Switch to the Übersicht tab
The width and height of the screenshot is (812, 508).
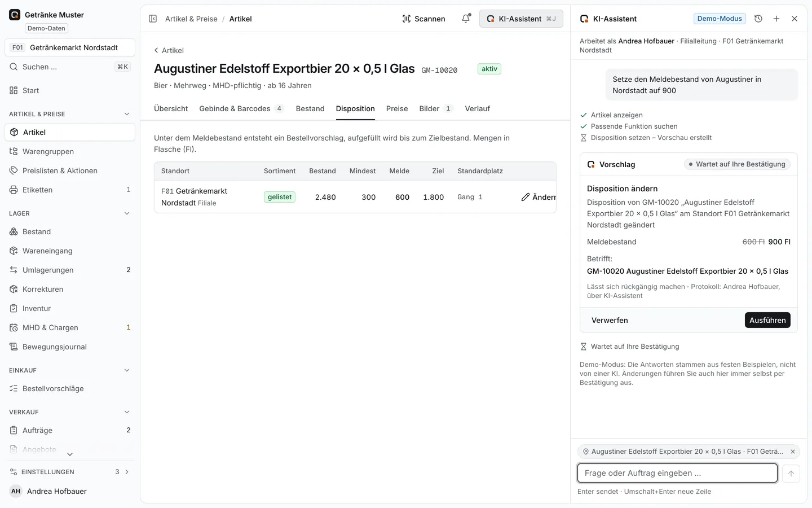click(x=171, y=108)
